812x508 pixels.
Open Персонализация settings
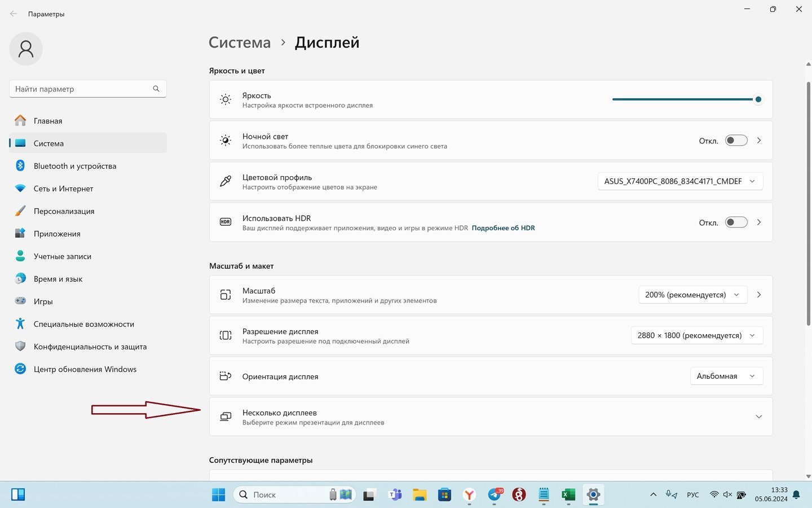pos(88,211)
